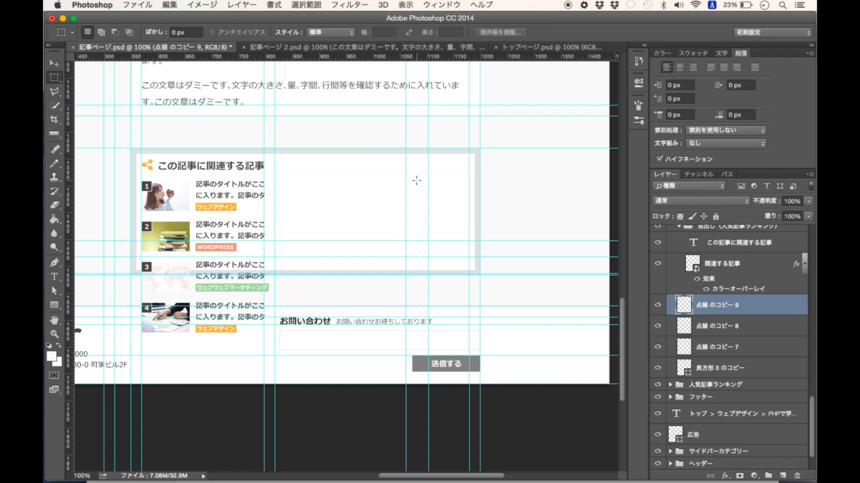Switch to the スウォッチ tab

point(693,53)
